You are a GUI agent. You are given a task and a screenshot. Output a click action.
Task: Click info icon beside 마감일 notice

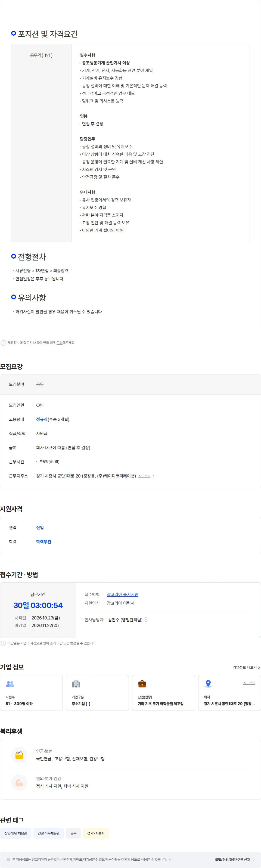coord(3,643)
